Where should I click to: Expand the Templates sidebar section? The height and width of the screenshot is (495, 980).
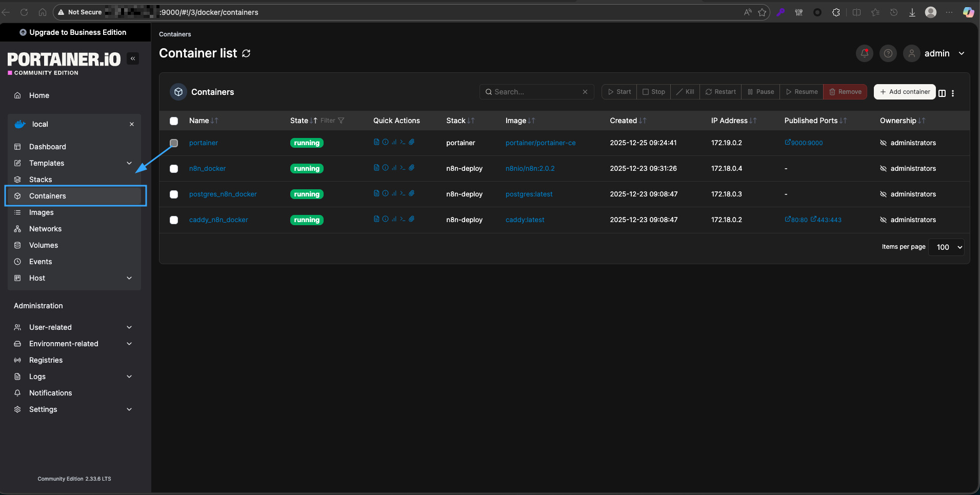tap(129, 163)
